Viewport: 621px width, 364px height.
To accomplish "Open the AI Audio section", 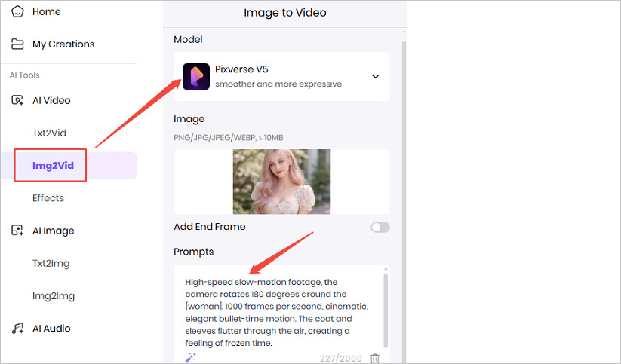I will click(x=51, y=329).
